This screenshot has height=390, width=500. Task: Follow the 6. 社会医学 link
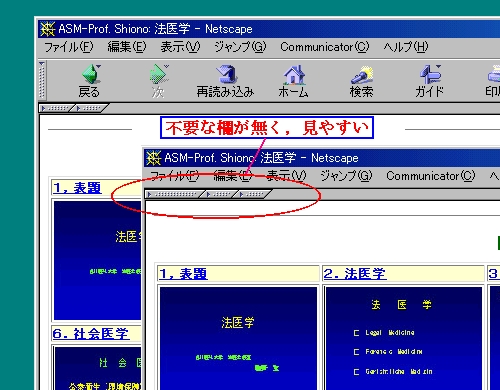(91, 334)
